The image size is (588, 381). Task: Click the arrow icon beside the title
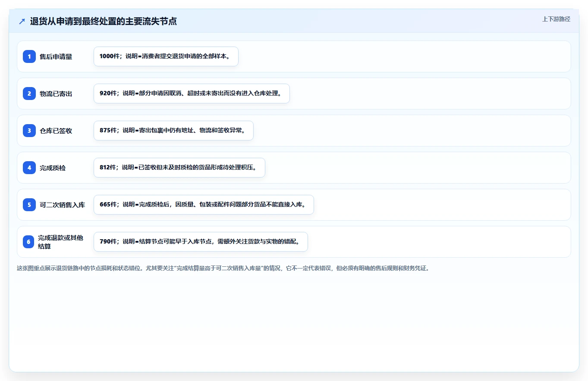22,22
